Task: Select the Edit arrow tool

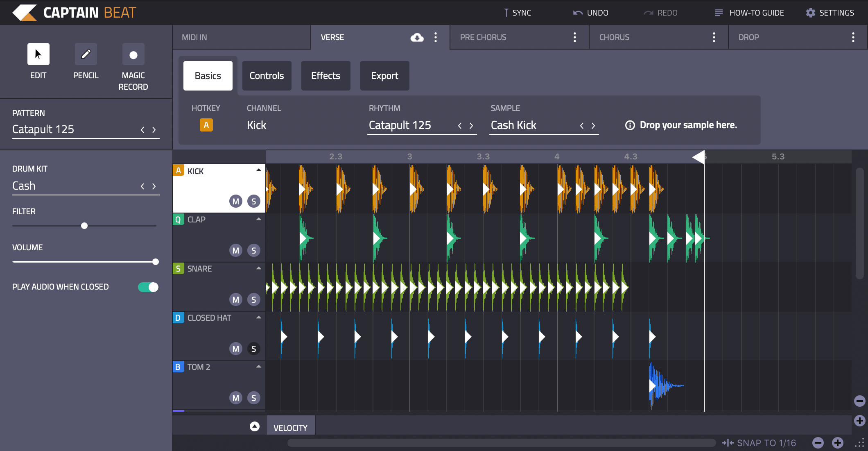Action: (x=38, y=54)
